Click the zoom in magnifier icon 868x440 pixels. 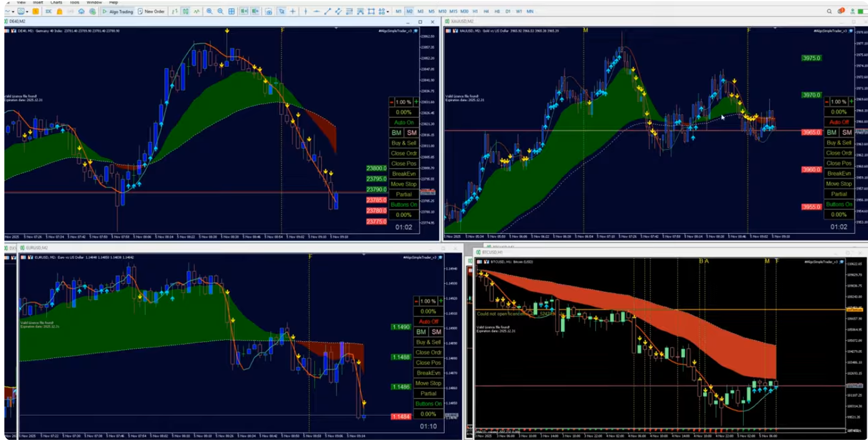[209, 11]
